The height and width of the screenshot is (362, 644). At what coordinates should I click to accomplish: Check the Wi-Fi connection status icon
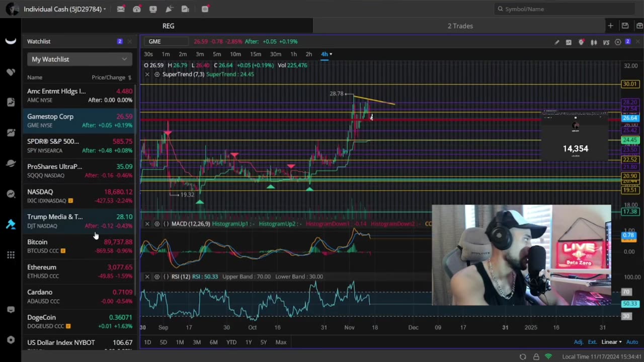tap(548, 356)
